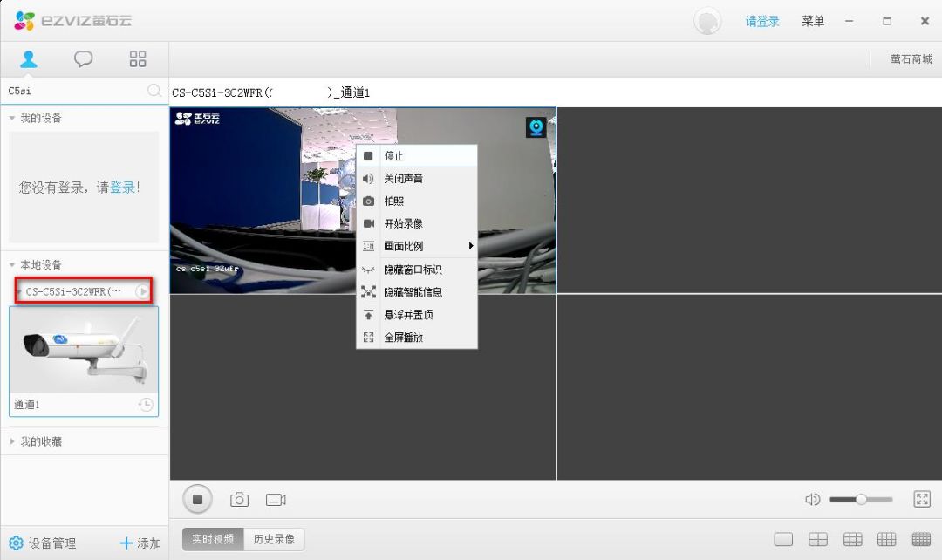Switch to the 历史录像 tab
This screenshot has height=560, width=942.
(x=273, y=539)
